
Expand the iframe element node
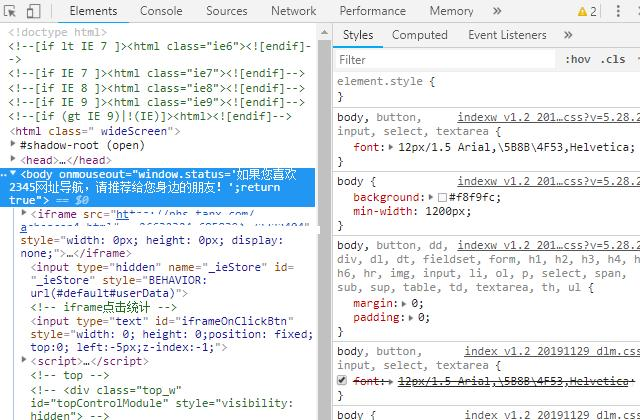pyautogui.click(x=24, y=212)
